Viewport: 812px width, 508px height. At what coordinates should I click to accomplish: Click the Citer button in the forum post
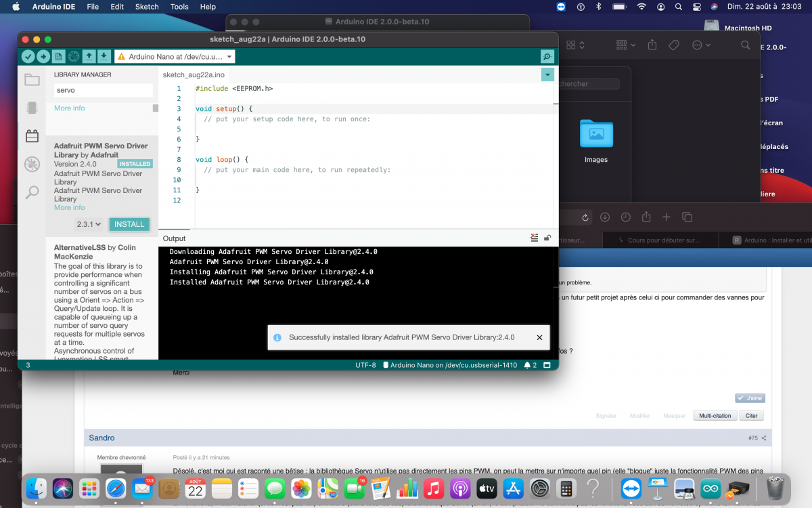click(x=751, y=415)
